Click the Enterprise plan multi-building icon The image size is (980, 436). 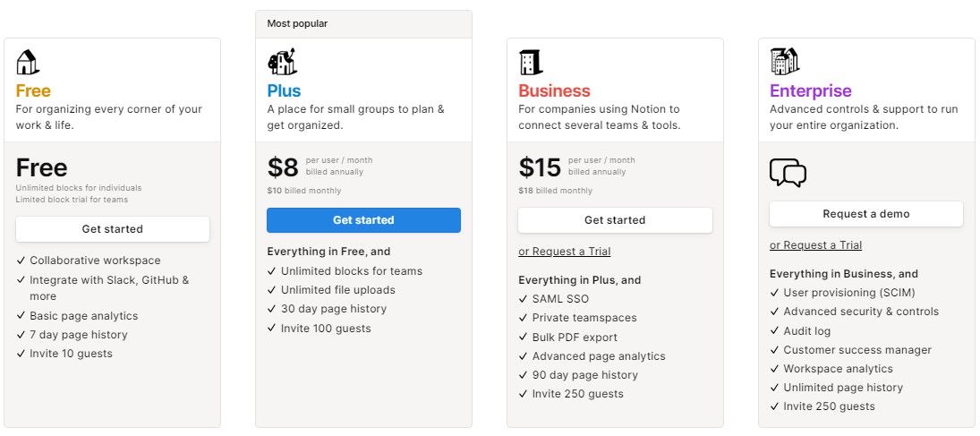(785, 61)
